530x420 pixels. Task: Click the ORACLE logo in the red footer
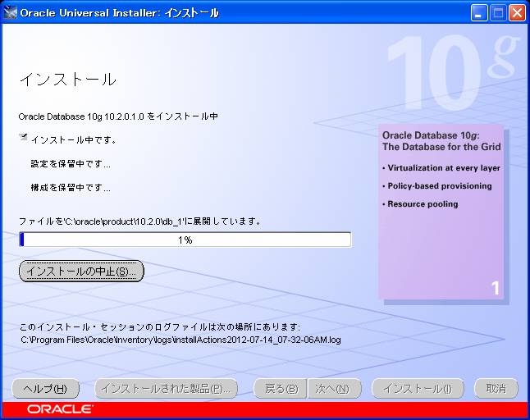click(60, 409)
